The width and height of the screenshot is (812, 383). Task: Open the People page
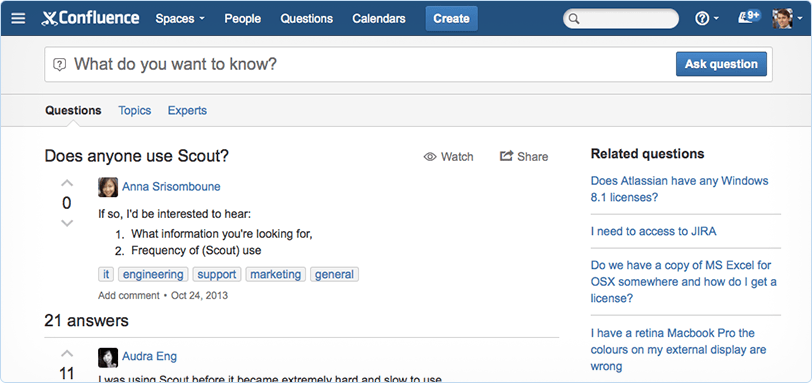242,19
